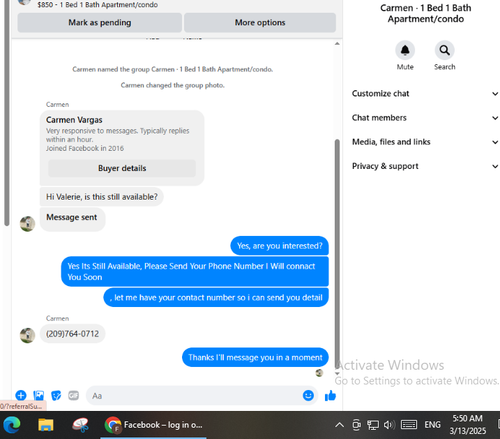Screen dimensions: 500x439
Task: Mute this conversation with bell icon
Action: point(405,50)
